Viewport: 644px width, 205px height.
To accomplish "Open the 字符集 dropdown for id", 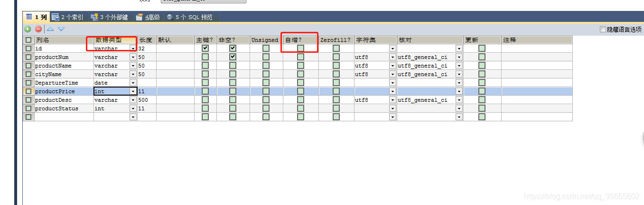I will 392,49.
